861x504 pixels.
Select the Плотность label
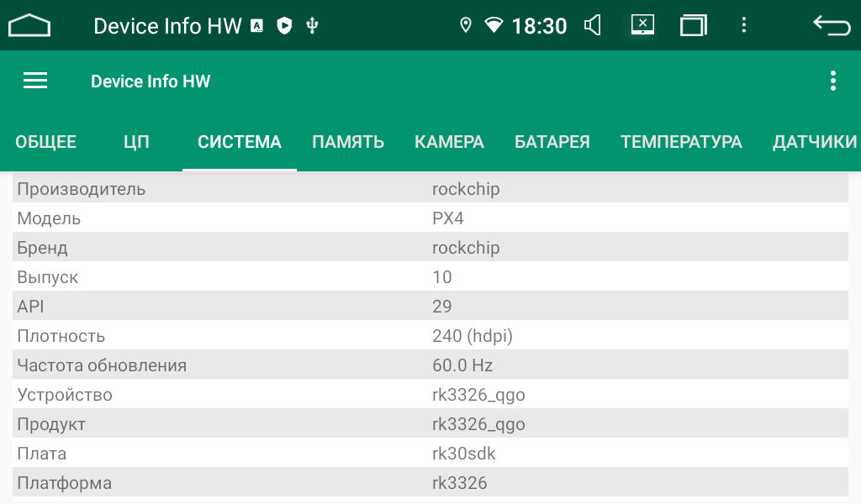tap(61, 336)
